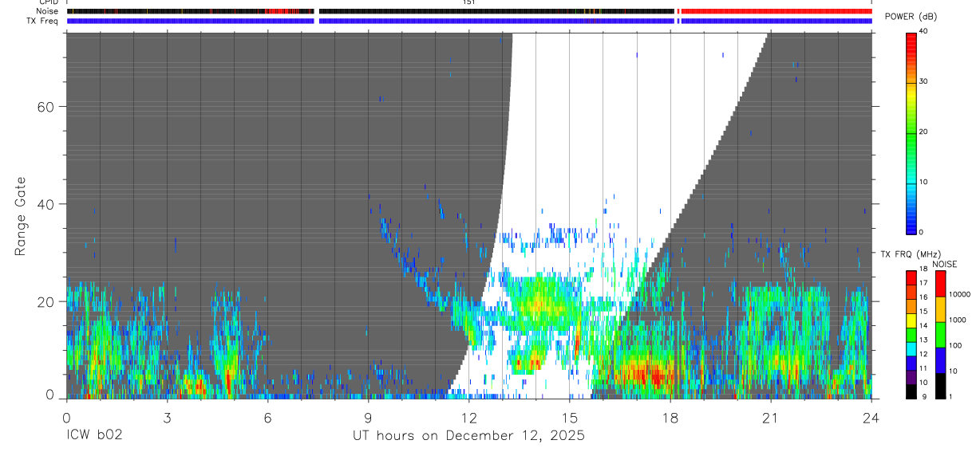This screenshot has height=452, width=980.
Task: Select the 6 tick on UT hours axis
Action: click(x=267, y=417)
